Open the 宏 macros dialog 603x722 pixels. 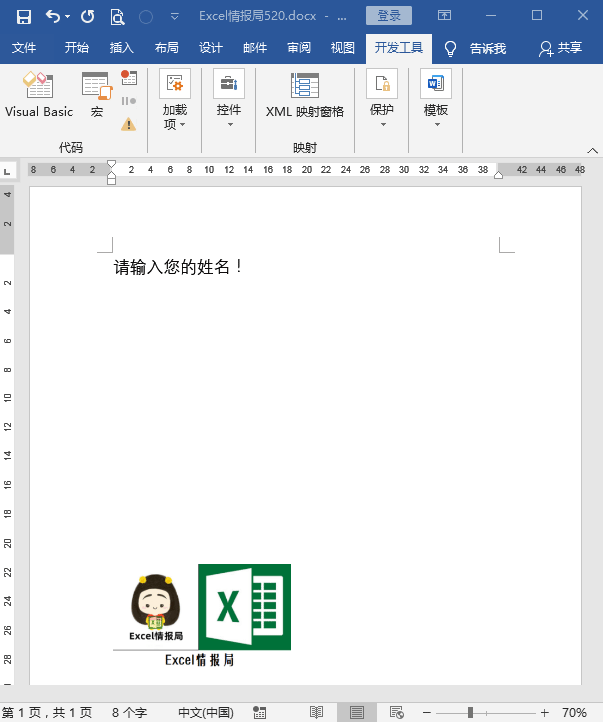click(x=97, y=95)
